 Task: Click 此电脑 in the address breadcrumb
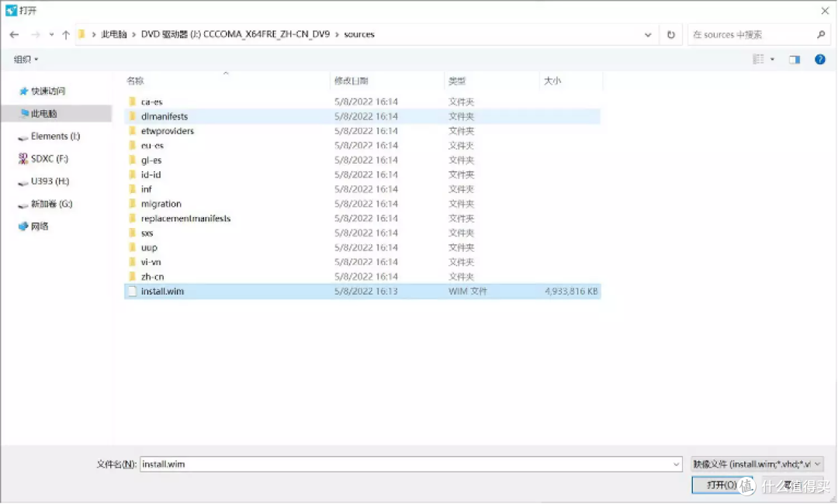[114, 35]
